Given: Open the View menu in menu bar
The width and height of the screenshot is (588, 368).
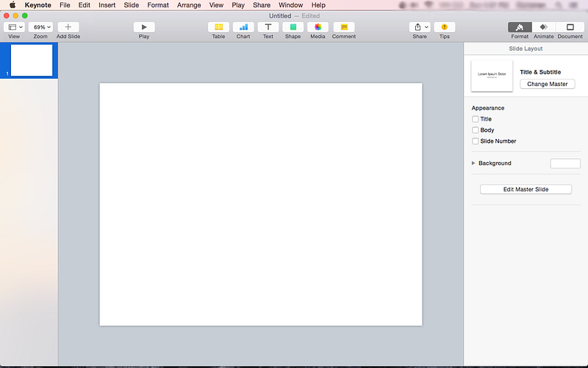Looking at the screenshot, I should click(216, 5).
